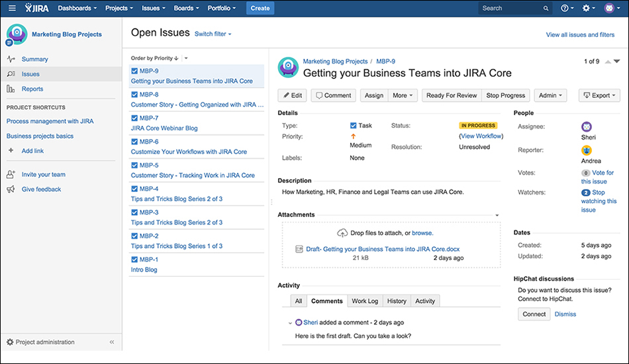Click the MBP-9 task type checkbox icon
This screenshot has height=364, width=629.
click(x=134, y=71)
